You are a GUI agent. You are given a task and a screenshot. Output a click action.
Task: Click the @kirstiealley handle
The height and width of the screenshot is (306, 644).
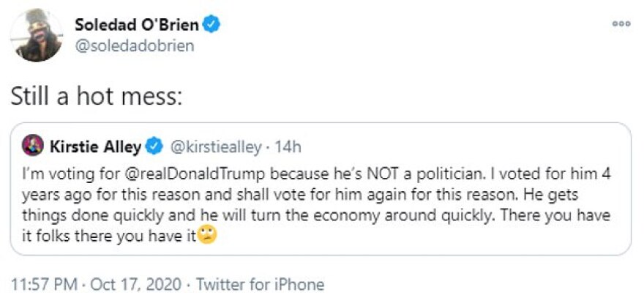coord(215,146)
